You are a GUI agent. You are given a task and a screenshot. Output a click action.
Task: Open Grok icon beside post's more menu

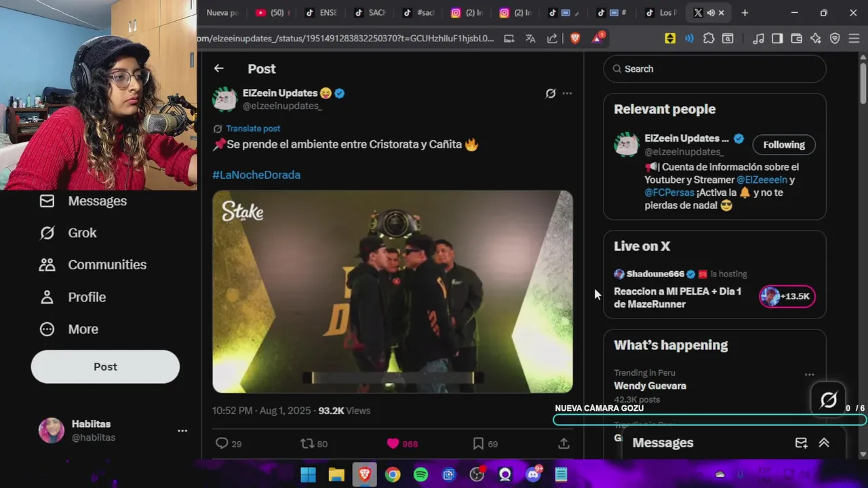pyautogui.click(x=551, y=94)
